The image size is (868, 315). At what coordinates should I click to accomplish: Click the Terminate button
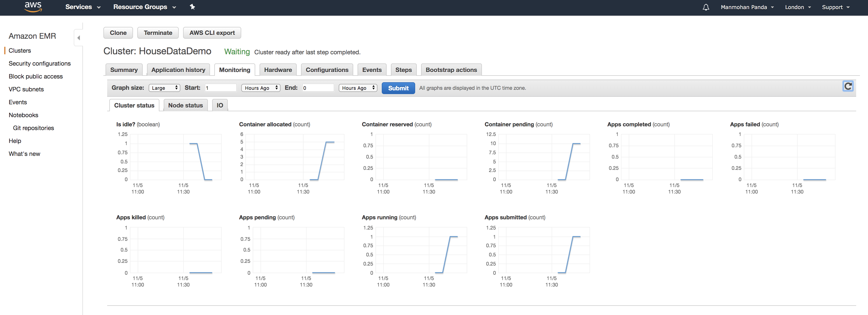point(158,32)
